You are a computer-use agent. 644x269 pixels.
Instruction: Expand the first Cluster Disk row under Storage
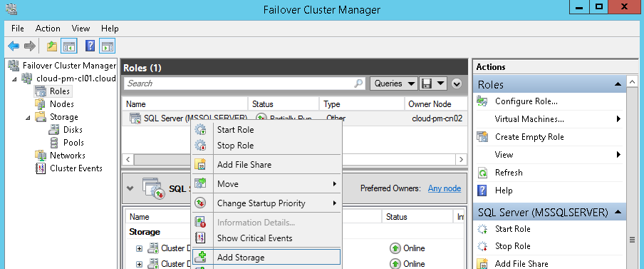point(139,248)
